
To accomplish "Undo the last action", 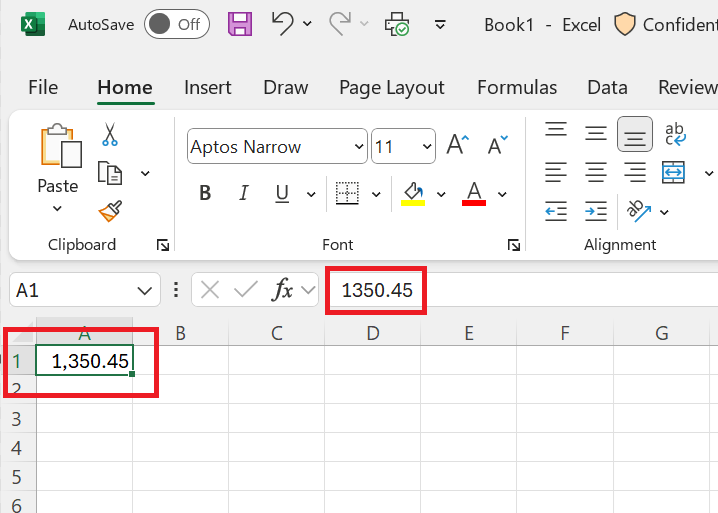I will (x=283, y=24).
